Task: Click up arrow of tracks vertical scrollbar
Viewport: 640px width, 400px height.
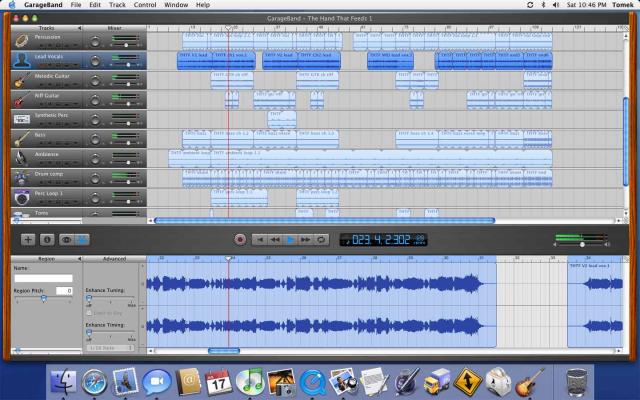Action: click(x=626, y=37)
